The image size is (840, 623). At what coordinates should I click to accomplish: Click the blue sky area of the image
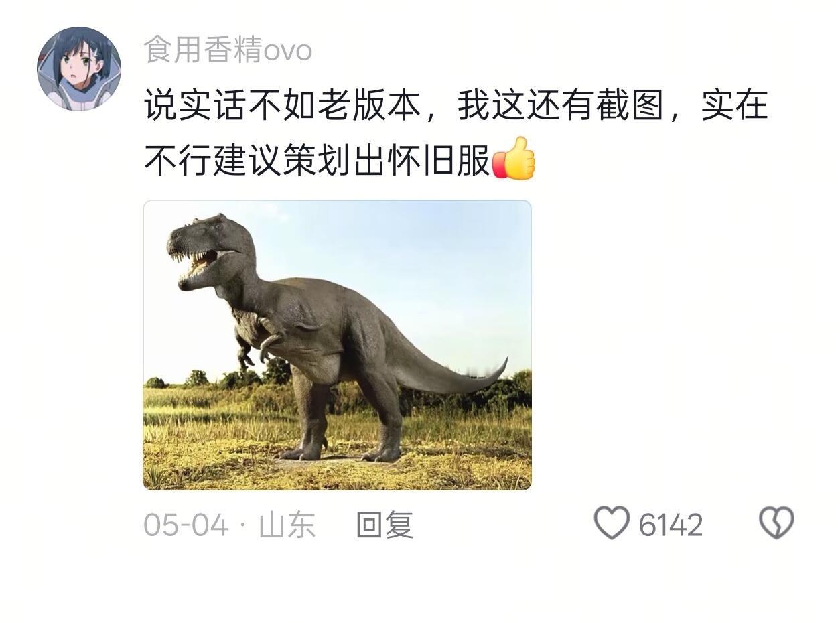[415, 268]
